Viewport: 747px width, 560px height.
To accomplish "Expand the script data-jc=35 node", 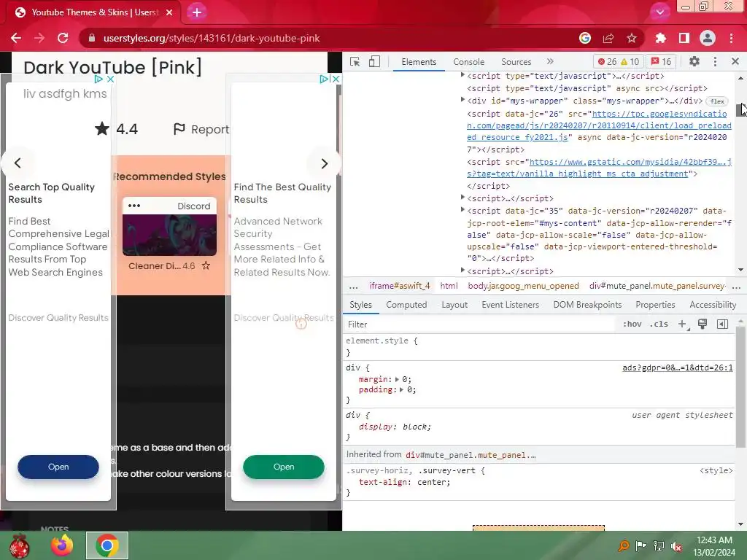I will point(462,210).
